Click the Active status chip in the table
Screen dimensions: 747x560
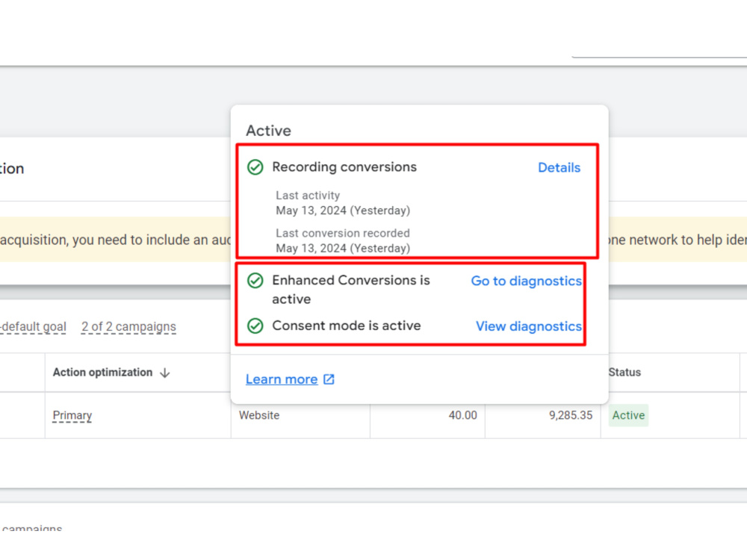tap(627, 415)
